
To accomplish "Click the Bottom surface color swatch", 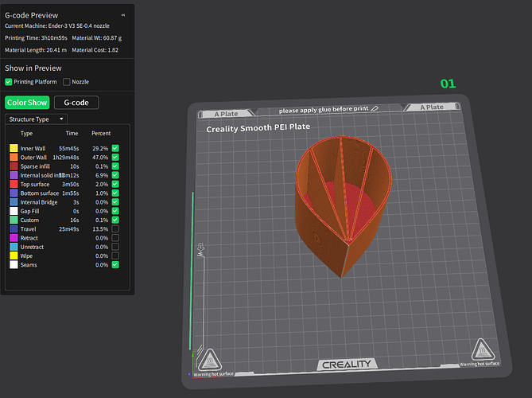I will (x=14, y=193).
